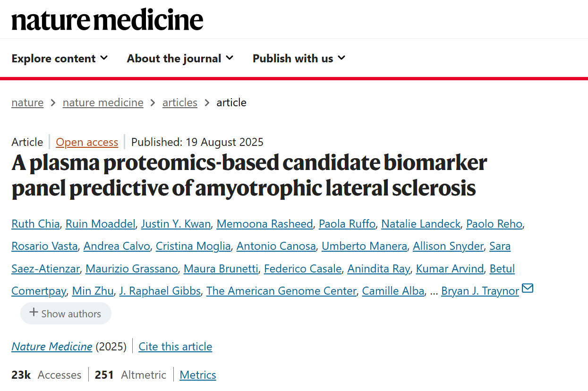Open author Ruth Chia's profile link
This screenshot has height=391, width=588.
click(x=35, y=223)
